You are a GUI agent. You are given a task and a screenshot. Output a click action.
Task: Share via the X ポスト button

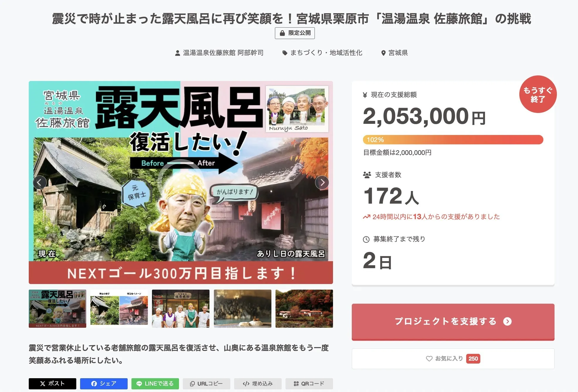(x=53, y=383)
